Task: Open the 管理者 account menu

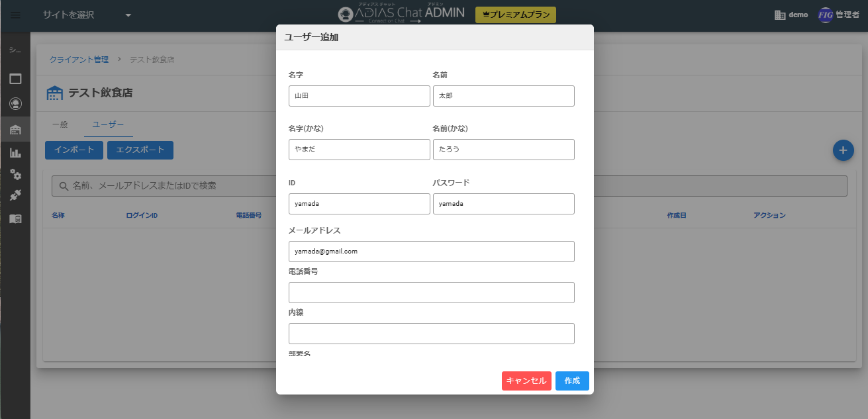Action: click(x=839, y=15)
